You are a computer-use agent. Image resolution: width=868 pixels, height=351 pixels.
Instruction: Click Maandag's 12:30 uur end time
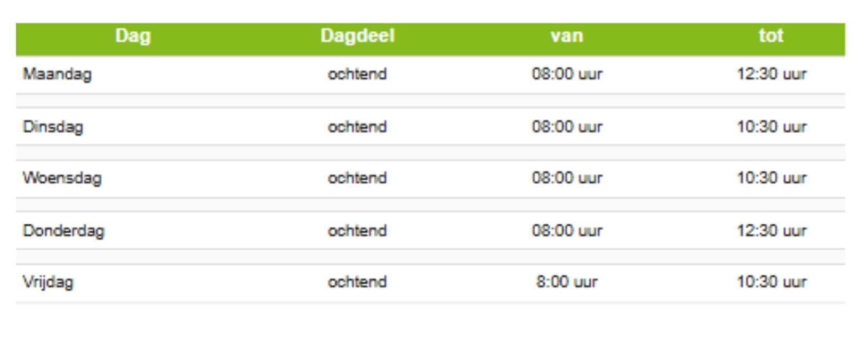[x=771, y=74]
